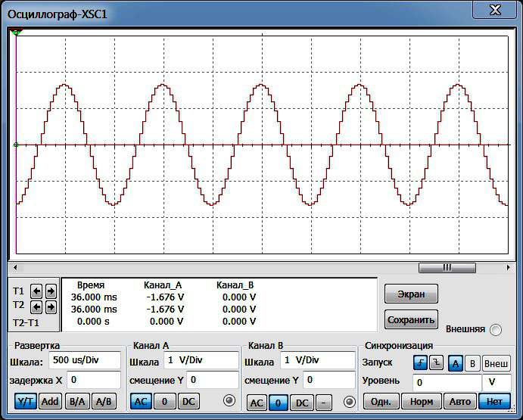The width and height of the screenshot is (523, 420).
Task: Click the T1 cursor marker above the graph
Action: [x=16, y=33]
